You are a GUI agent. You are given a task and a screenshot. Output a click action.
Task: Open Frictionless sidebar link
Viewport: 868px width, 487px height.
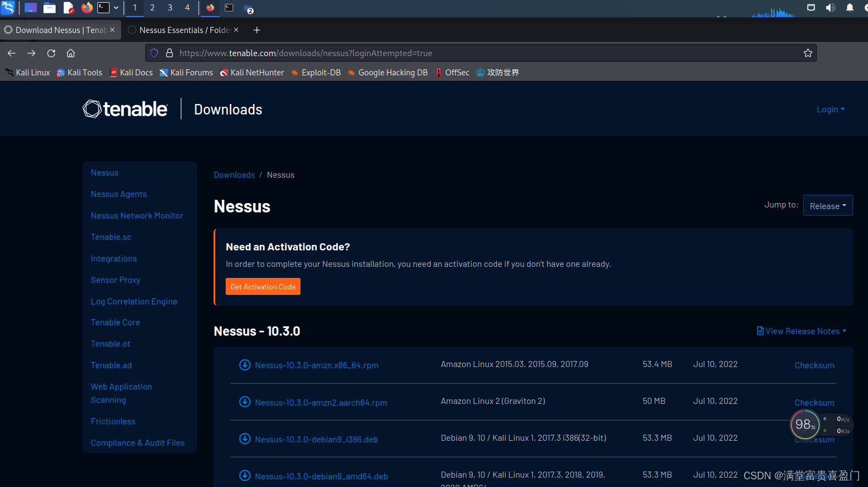click(x=113, y=422)
